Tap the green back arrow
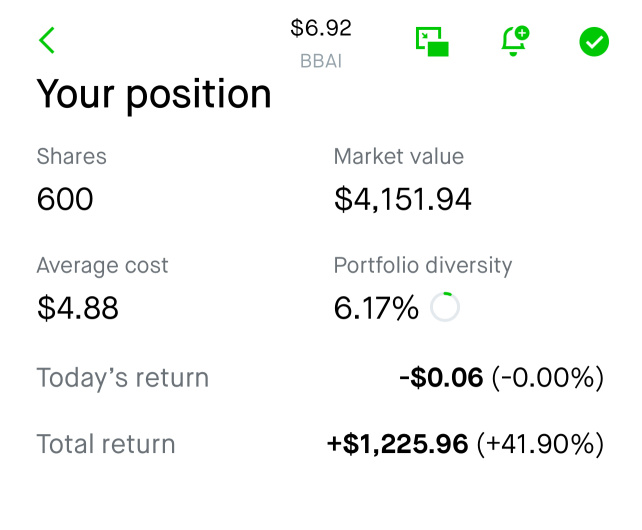642x530 pixels. pos(47,40)
